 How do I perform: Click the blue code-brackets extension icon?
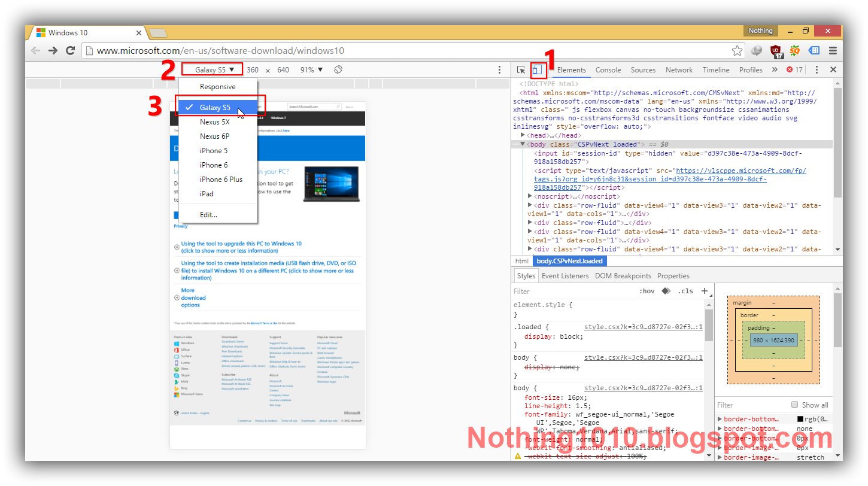point(814,51)
